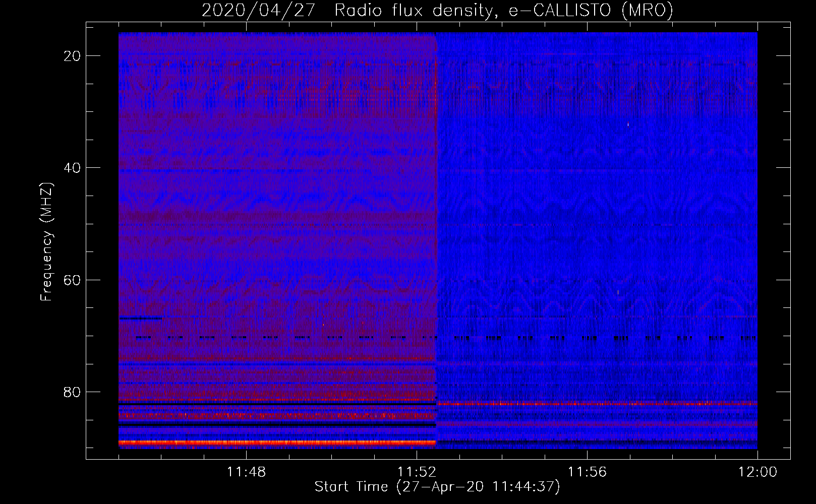
Task: Click the '11:52' time tick label
Action: click(417, 472)
